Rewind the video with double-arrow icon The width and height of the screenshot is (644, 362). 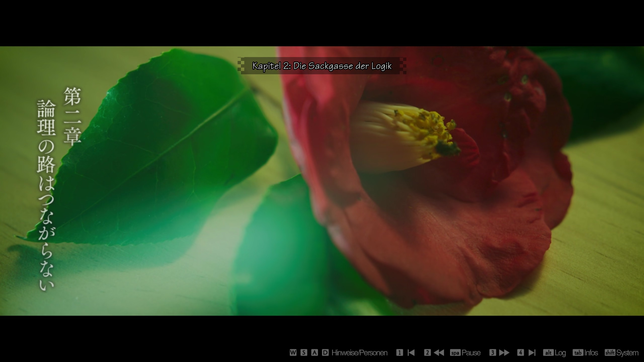click(x=439, y=353)
